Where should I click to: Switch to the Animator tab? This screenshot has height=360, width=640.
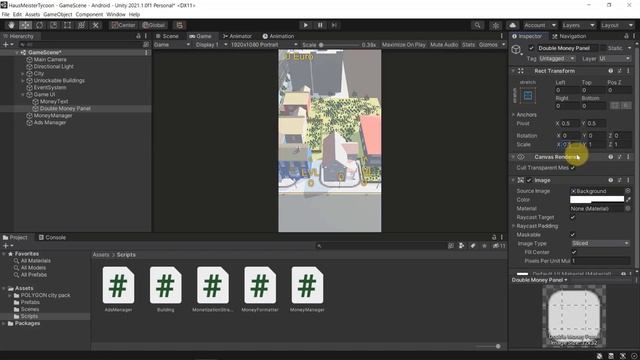pos(237,36)
